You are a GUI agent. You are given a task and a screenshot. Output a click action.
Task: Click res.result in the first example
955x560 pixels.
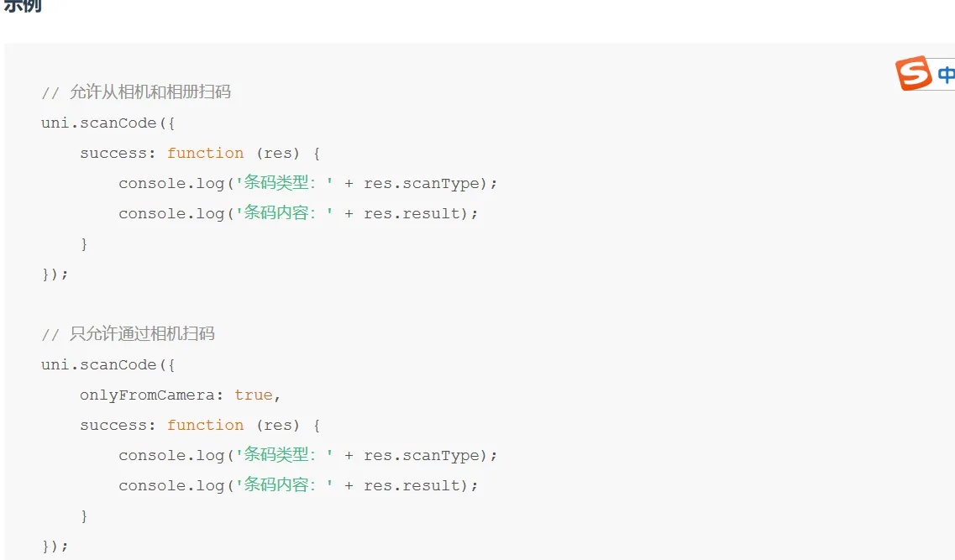coord(412,213)
